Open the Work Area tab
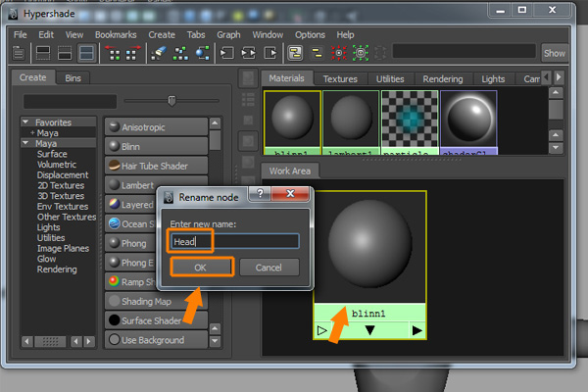This screenshot has width=588, height=392. tap(290, 171)
